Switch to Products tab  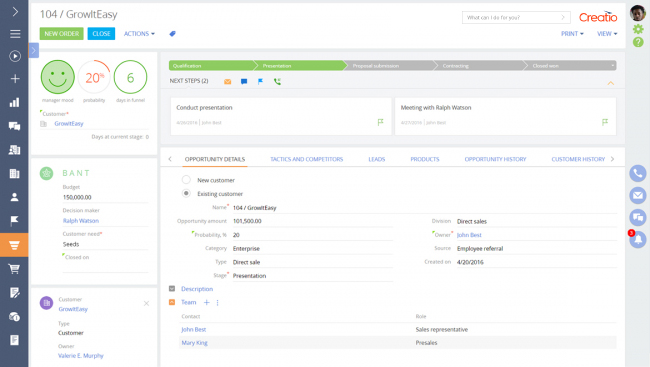pyautogui.click(x=425, y=159)
